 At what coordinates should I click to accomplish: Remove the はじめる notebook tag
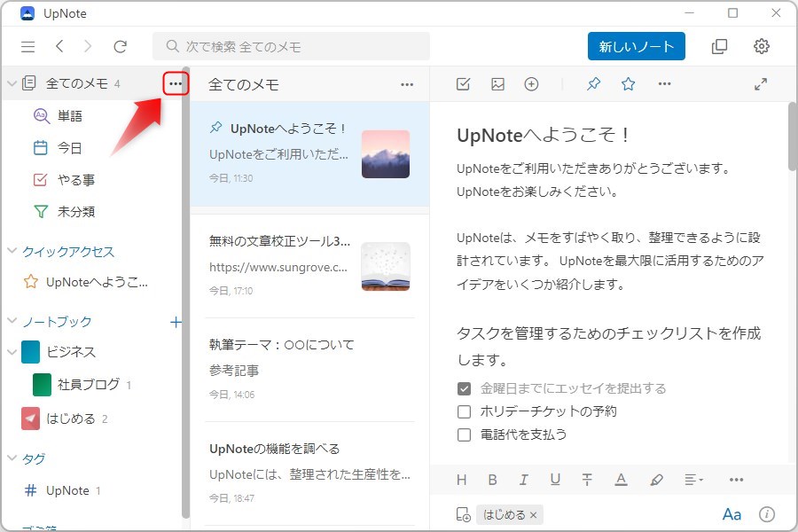click(x=534, y=515)
